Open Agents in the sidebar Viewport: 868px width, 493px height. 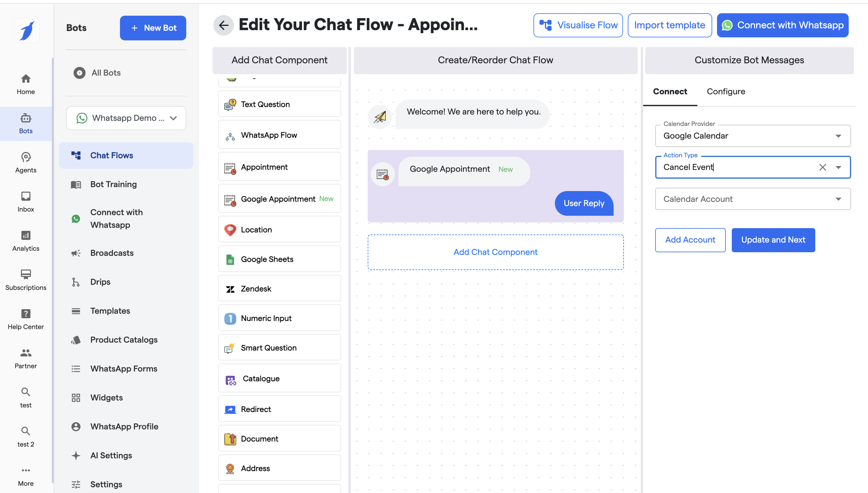(x=26, y=162)
